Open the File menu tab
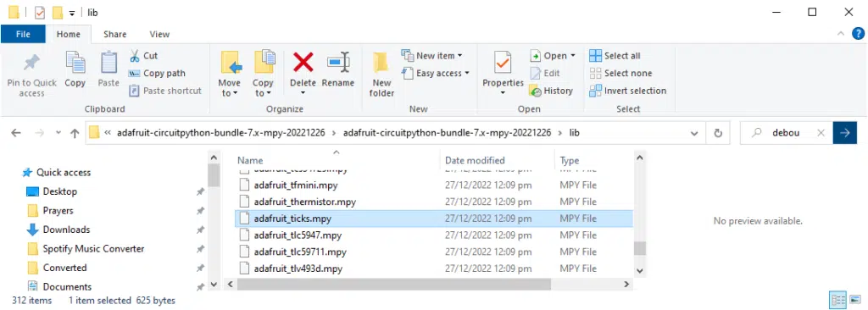 tap(23, 35)
